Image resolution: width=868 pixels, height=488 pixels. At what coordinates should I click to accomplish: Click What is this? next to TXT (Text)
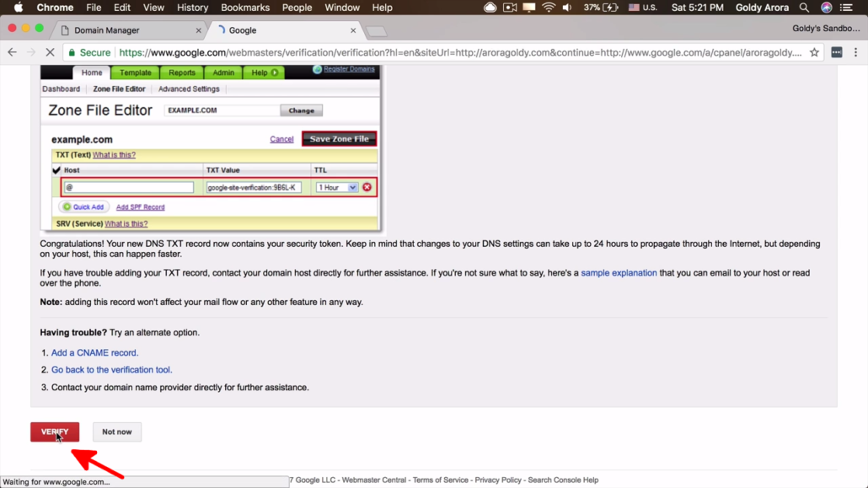(114, 155)
